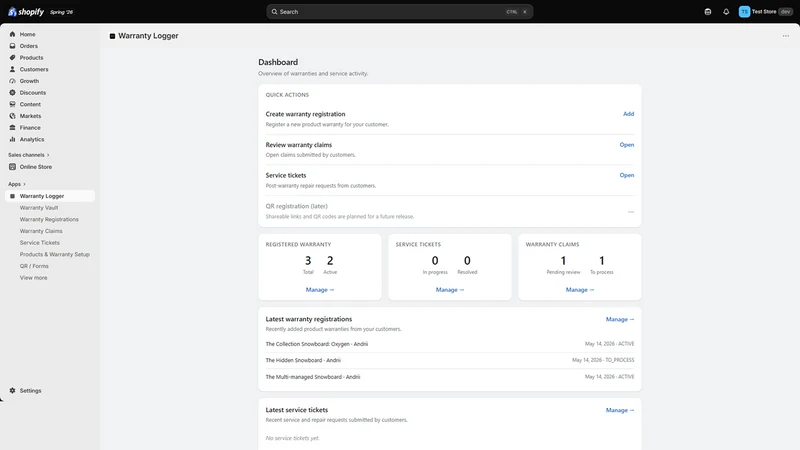The height and width of the screenshot is (450, 800).
Task: Click the Orders icon in sidebar
Action: click(x=12, y=46)
